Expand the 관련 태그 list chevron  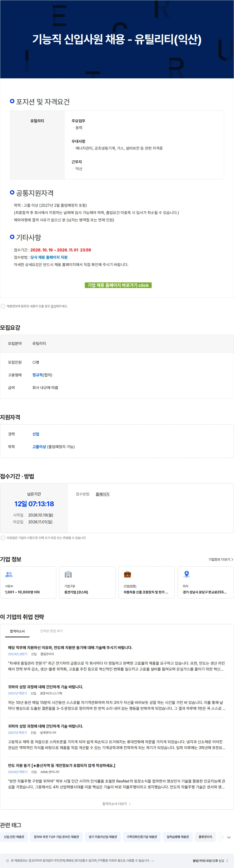point(229,837)
